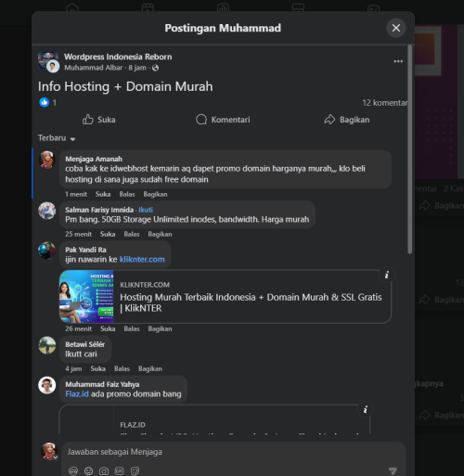Open the GIF picker in comment box
Screen dimensions: 464x476
click(x=120, y=471)
